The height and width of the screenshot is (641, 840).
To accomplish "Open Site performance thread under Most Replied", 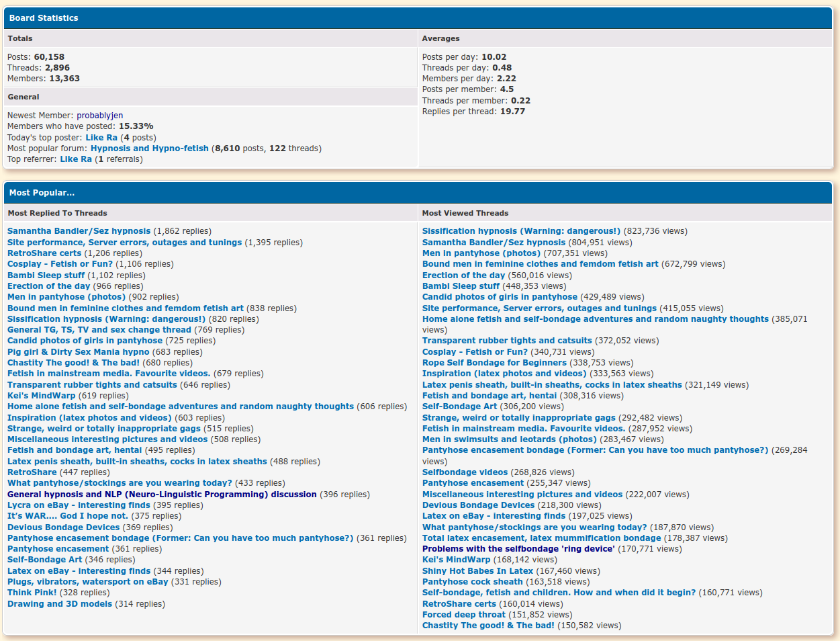I will [x=124, y=243].
